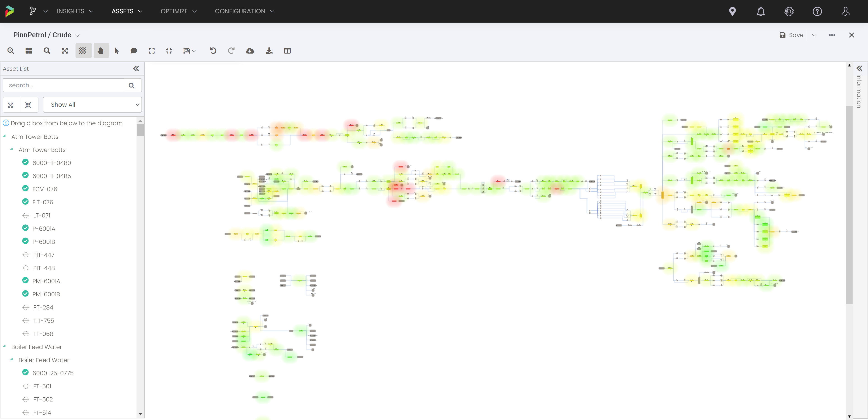Open the PinnPetrol / Crude breadcrumb dropdown
Screen dimensions: 868x420
(x=78, y=35)
